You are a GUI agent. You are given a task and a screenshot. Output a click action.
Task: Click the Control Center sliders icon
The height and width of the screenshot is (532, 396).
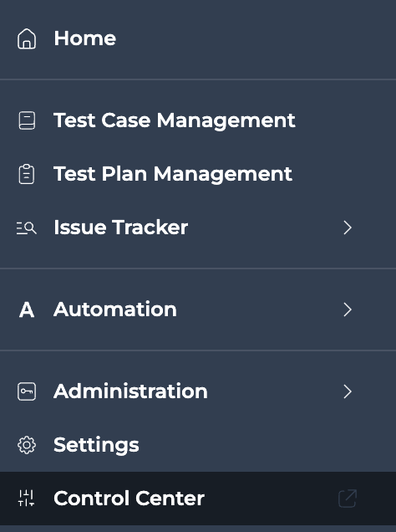(27, 498)
